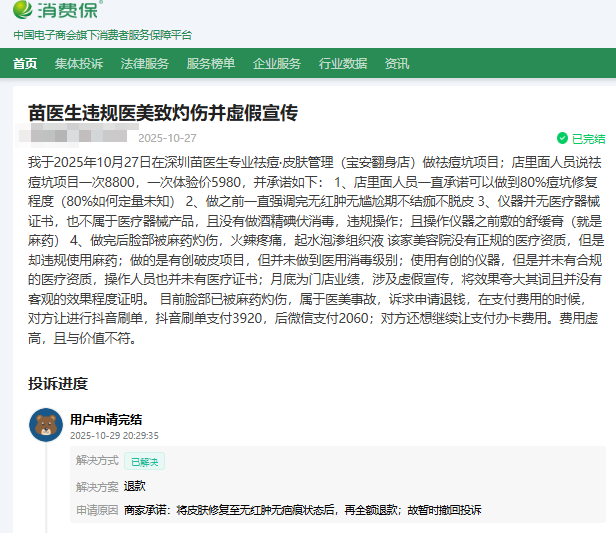Click the 用户申请完结 progress entry
The width and height of the screenshot is (616, 533).
pyautogui.click(x=106, y=419)
